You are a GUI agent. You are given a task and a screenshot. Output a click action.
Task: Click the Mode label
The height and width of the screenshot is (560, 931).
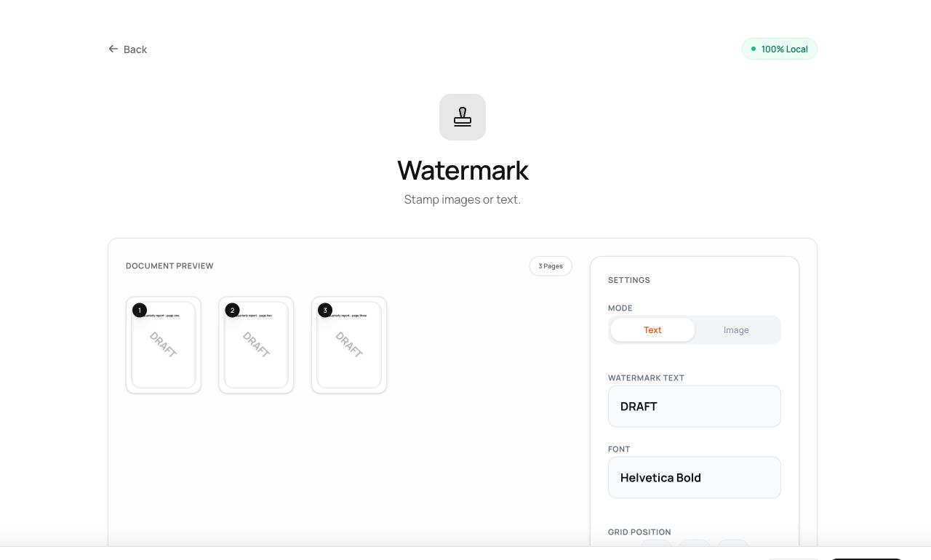coord(620,308)
